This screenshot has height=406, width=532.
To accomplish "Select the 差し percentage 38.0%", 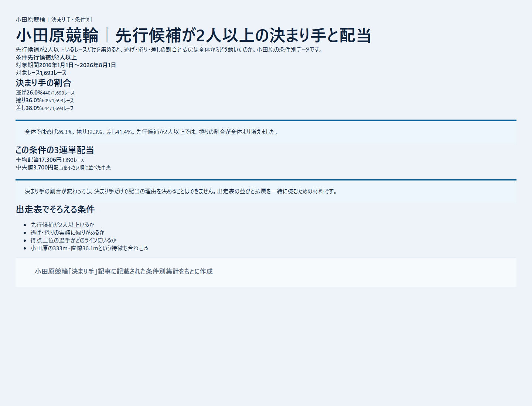I will click(34, 108).
